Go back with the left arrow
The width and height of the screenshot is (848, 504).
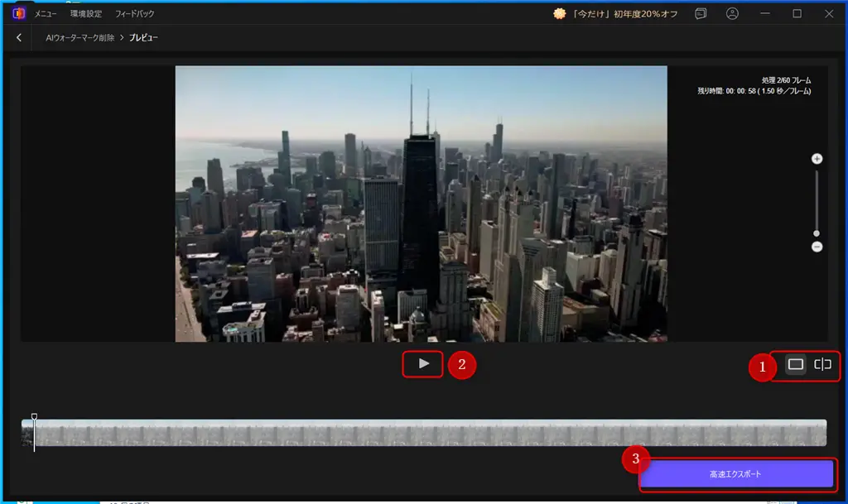point(19,38)
